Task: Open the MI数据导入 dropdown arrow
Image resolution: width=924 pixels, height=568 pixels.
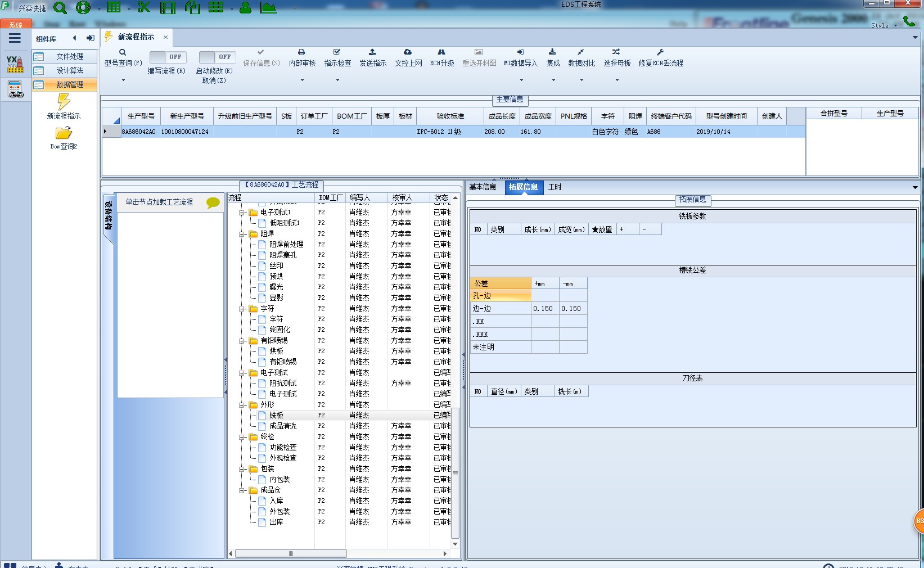Action: coord(521,80)
